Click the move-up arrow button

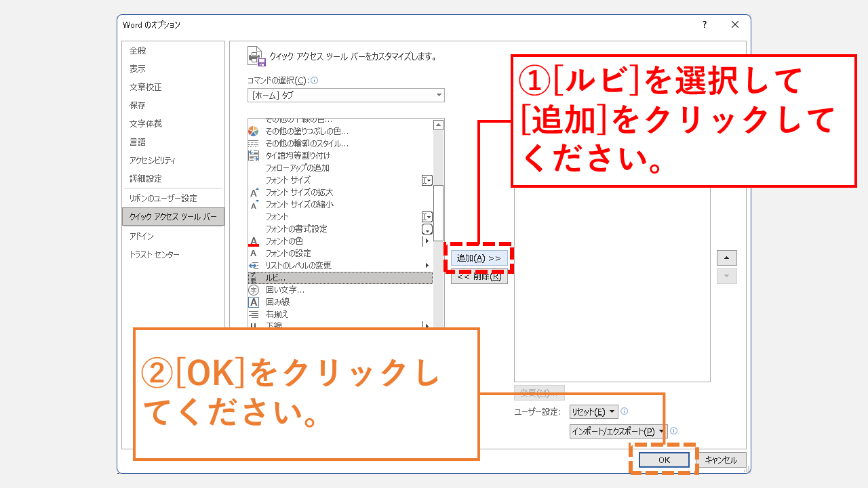726,258
